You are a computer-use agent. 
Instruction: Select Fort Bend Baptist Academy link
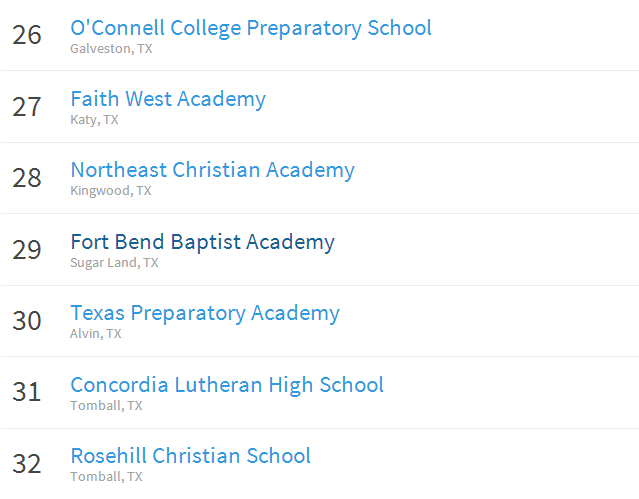click(202, 242)
